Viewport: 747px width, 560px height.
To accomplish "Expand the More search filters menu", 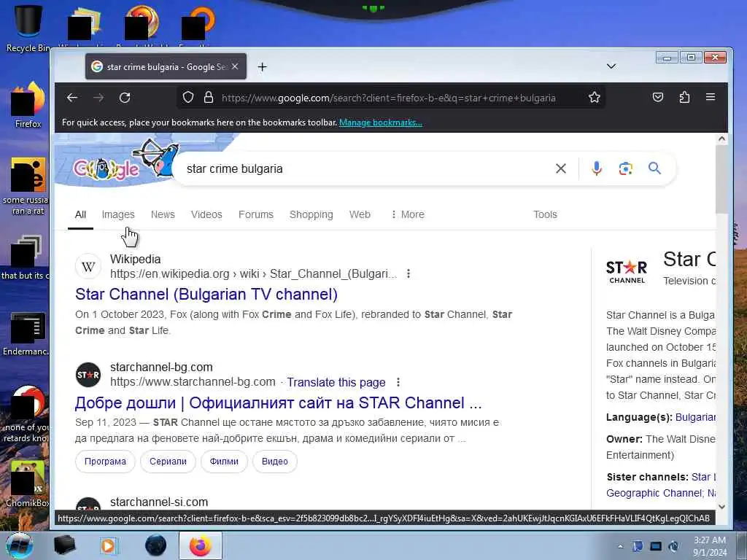I will click(407, 215).
